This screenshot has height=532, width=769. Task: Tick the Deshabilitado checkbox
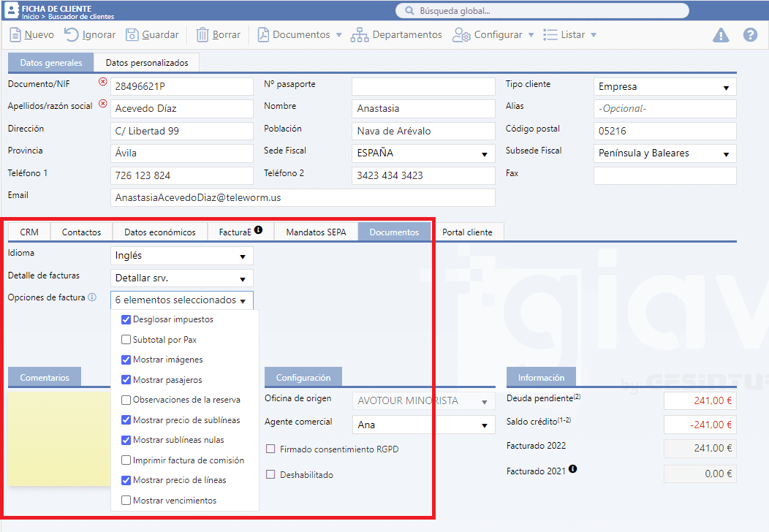pos(270,474)
